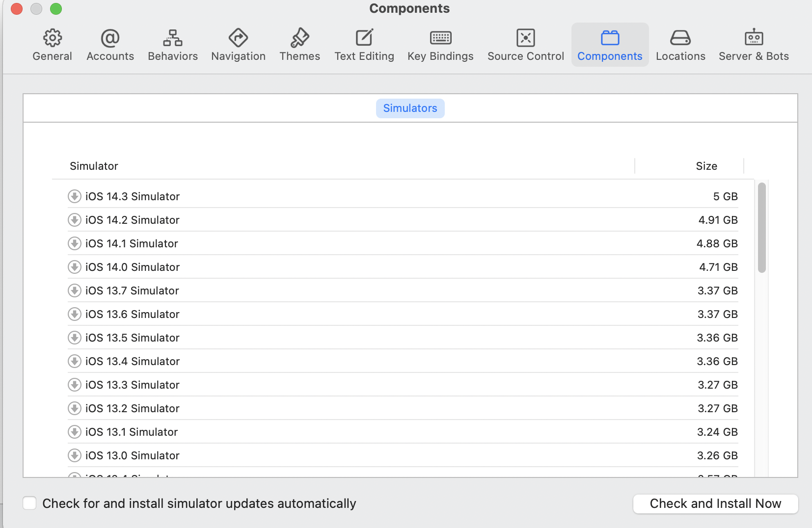Image resolution: width=812 pixels, height=528 pixels.
Task: Select the iOS 13.0 Simulator row text
Action: pyautogui.click(x=133, y=455)
